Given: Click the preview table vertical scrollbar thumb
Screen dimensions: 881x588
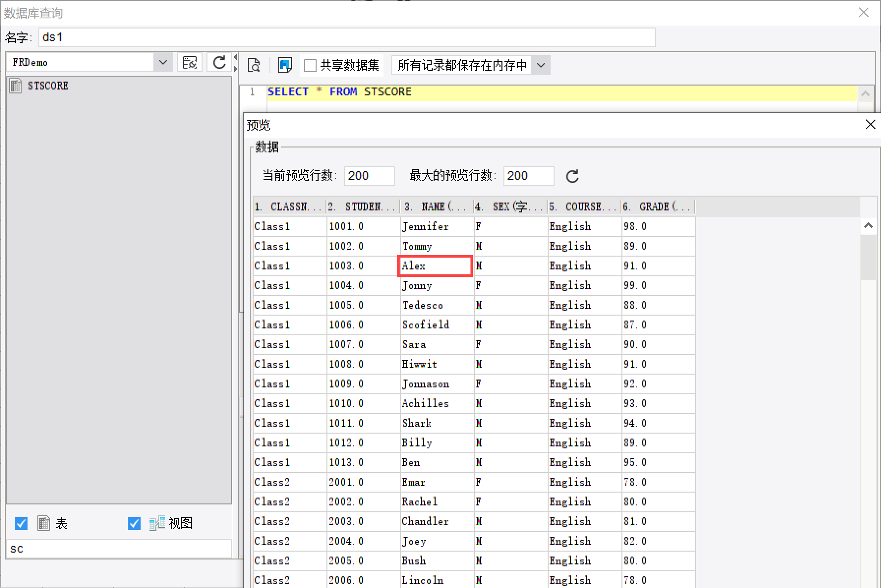Looking at the screenshot, I should click(x=868, y=257).
